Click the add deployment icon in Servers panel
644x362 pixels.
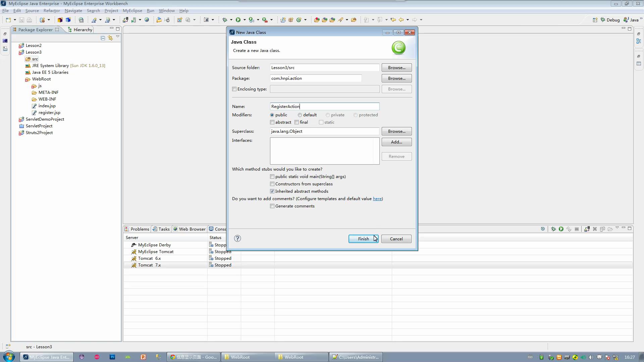(587, 229)
